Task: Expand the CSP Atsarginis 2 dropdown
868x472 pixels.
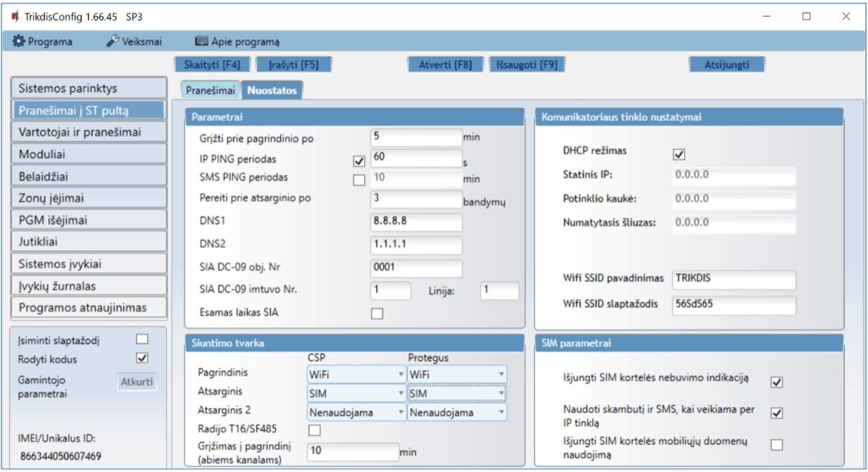Action: (x=356, y=412)
